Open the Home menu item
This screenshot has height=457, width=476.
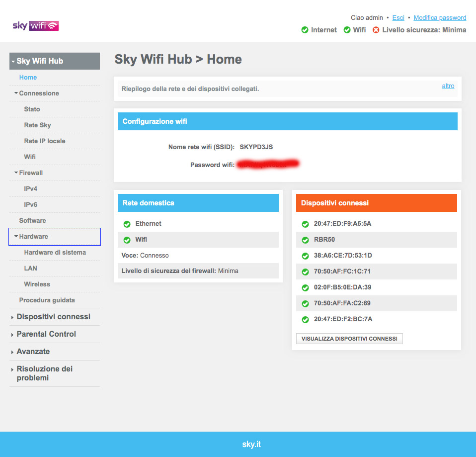pos(28,78)
